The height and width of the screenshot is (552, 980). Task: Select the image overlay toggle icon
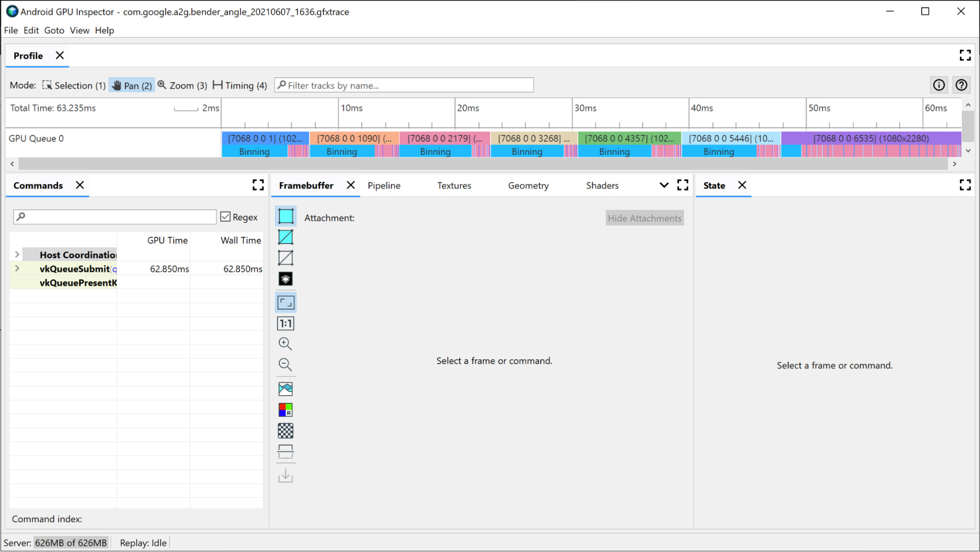tap(285, 388)
